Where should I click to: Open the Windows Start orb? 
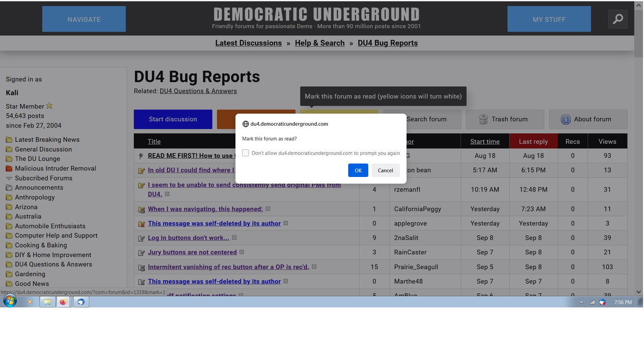10,301
